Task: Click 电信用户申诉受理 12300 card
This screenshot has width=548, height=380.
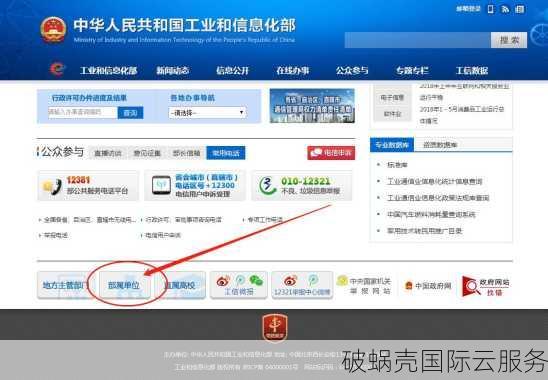Action: pos(195,186)
